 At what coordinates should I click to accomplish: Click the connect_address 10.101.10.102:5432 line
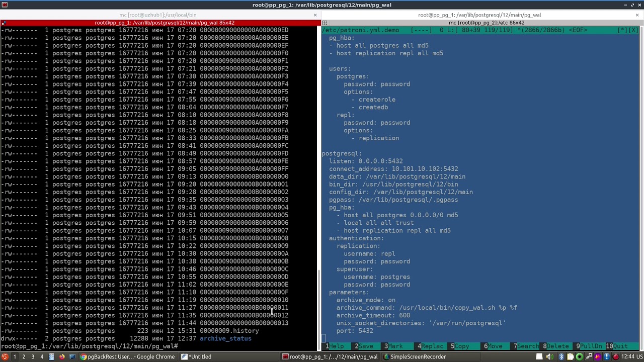393,169
